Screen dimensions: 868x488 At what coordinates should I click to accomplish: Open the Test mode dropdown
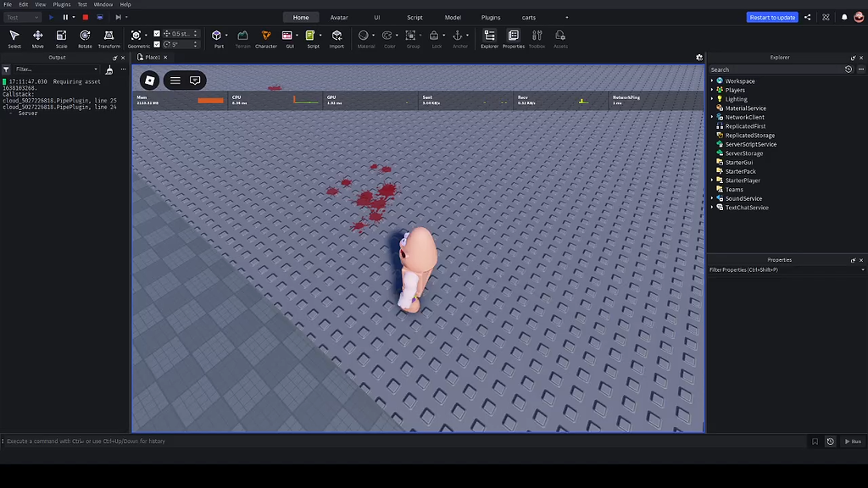22,17
